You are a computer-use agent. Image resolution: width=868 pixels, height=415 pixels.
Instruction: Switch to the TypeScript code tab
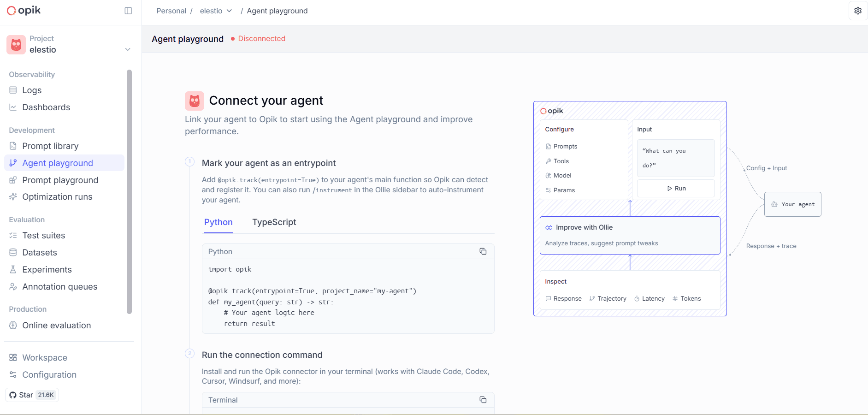click(274, 222)
